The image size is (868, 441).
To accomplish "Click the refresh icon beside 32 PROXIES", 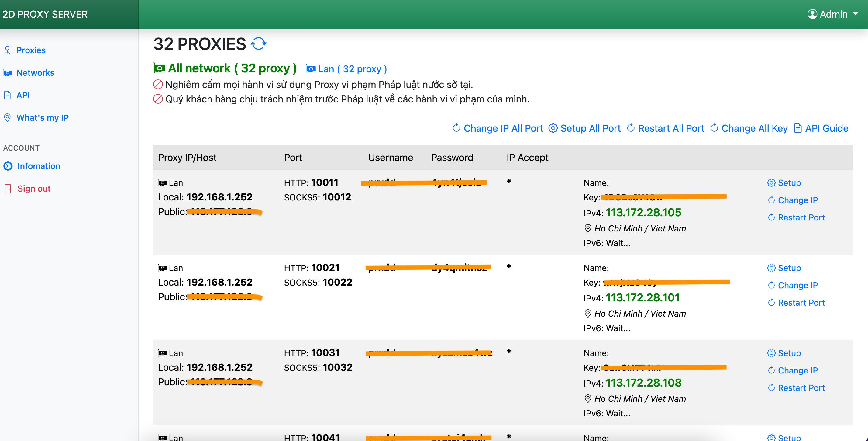I will coord(259,44).
